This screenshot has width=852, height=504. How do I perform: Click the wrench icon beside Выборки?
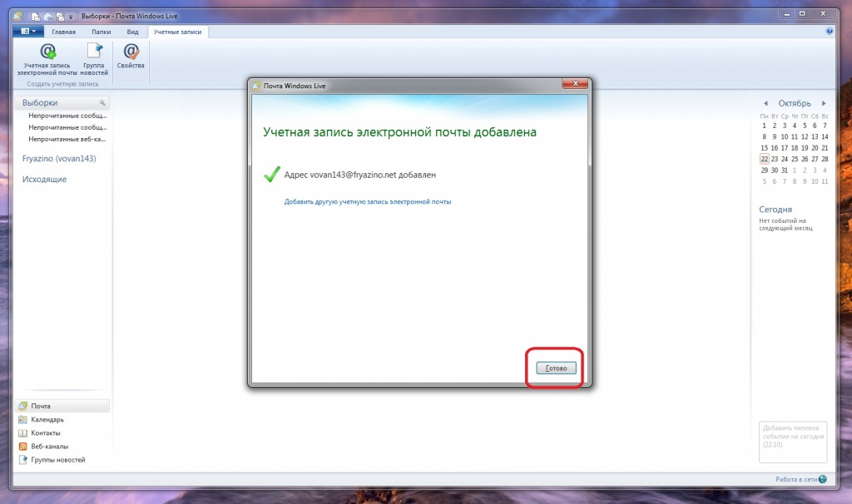pos(103,103)
